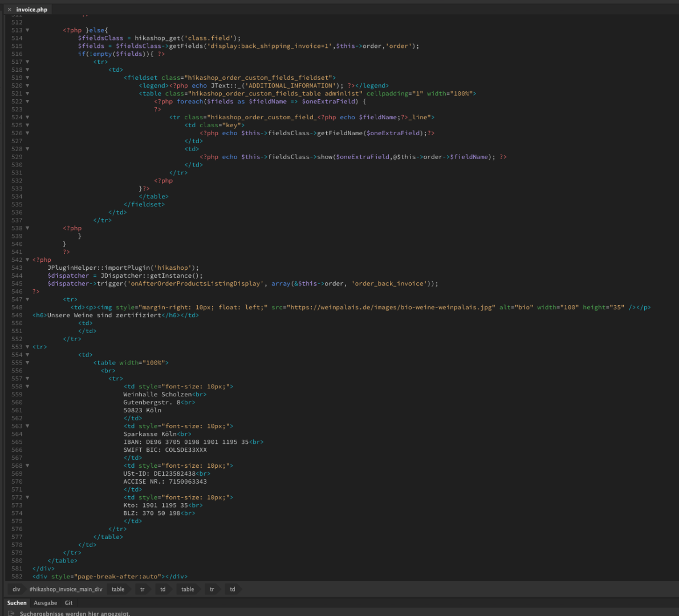
Task: Click the div breadcrumb segment
Action: click(x=16, y=589)
